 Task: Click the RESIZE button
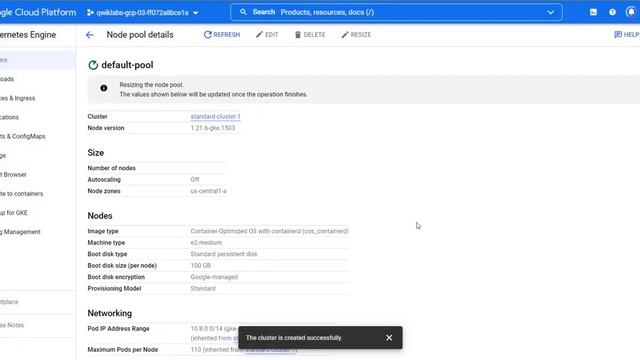pos(356,35)
